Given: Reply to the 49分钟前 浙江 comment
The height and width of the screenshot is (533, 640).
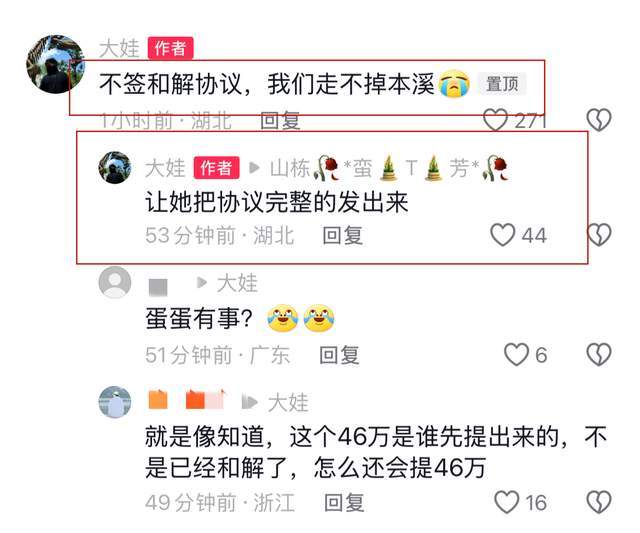Looking at the screenshot, I should click(x=344, y=502).
